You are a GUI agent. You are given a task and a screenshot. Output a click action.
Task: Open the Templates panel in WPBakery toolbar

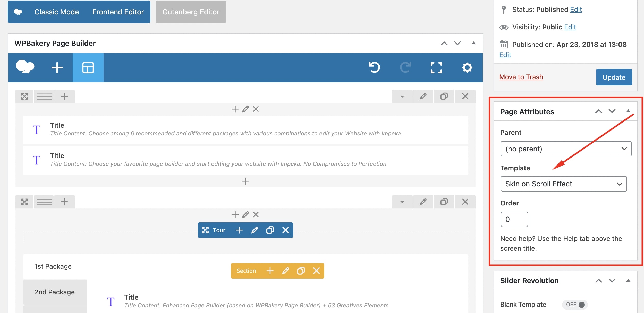click(88, 67)
